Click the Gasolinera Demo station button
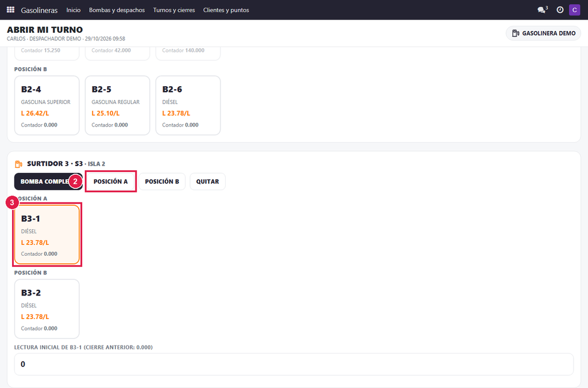Screen dimensions: 588x388 pos(543,33)
